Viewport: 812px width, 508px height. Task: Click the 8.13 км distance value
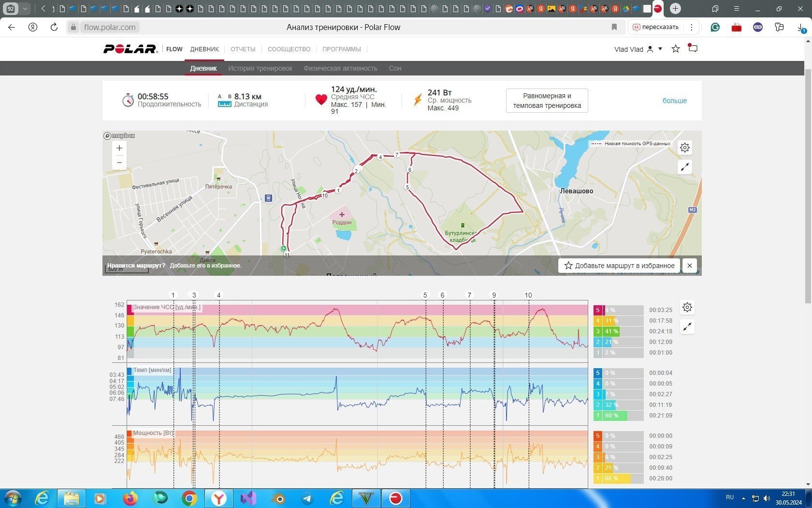tap(248, 96)
